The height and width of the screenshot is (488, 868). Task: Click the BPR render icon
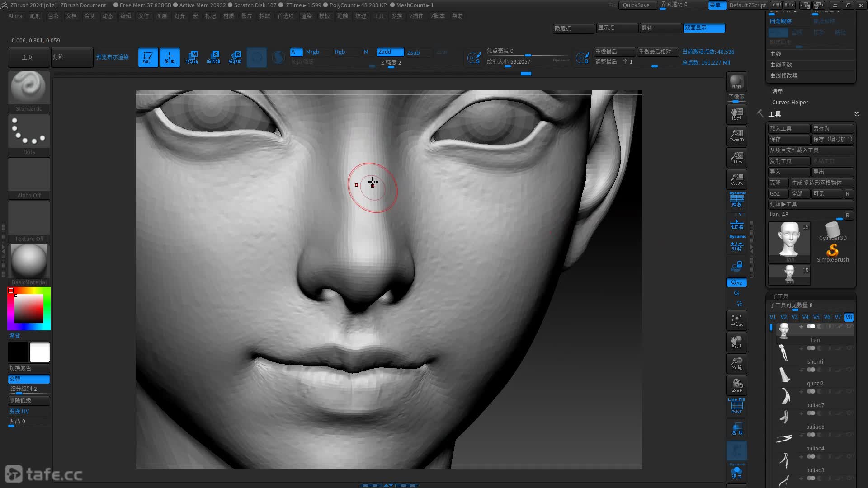click(736, 82)
